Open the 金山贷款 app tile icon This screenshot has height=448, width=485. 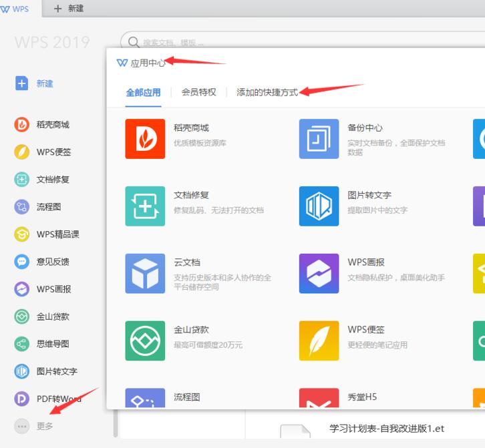[x=145, y=341]
